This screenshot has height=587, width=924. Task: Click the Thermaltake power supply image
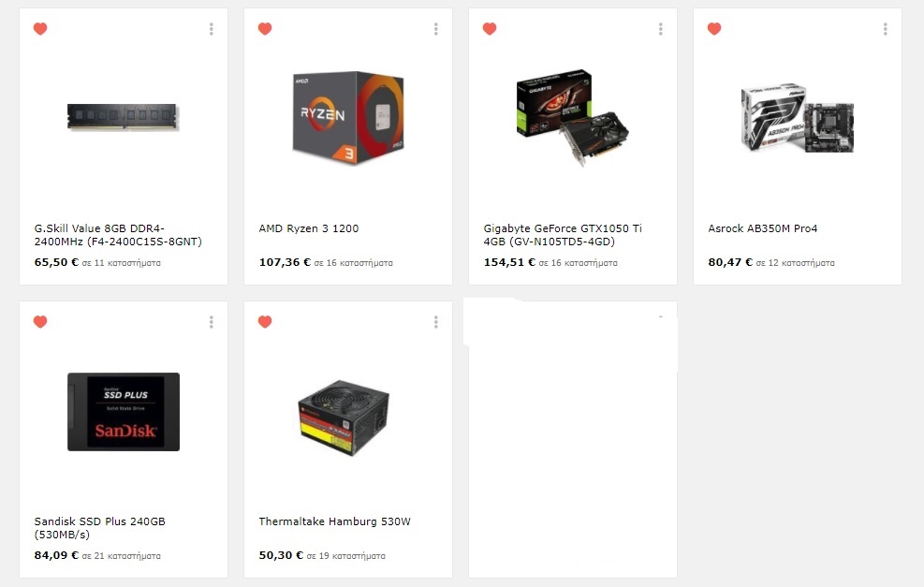pos(344,418)
